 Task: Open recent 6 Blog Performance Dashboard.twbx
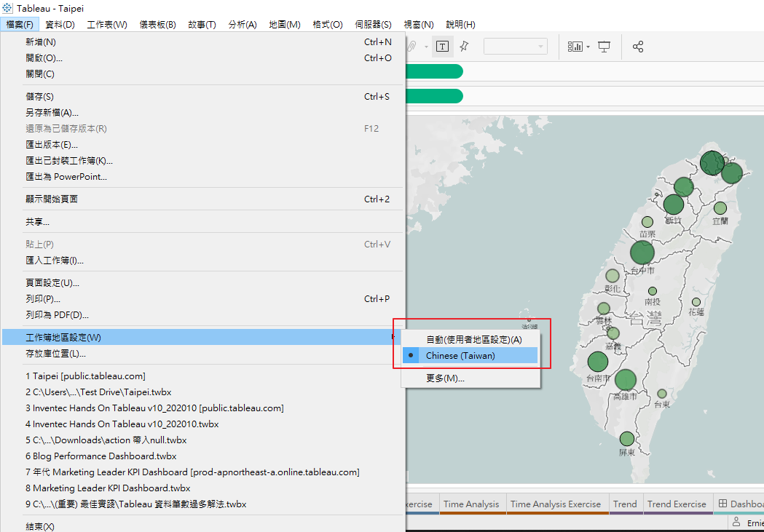[x=202, y=456]
